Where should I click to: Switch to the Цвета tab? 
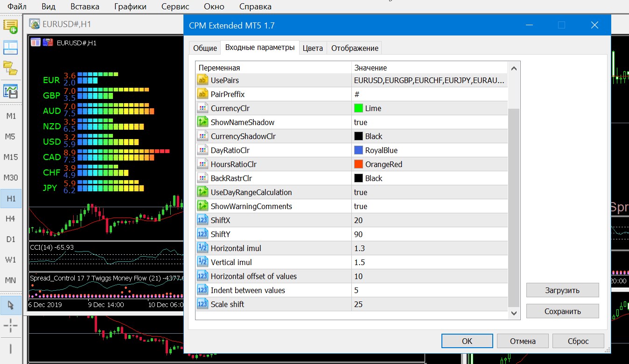313,48
